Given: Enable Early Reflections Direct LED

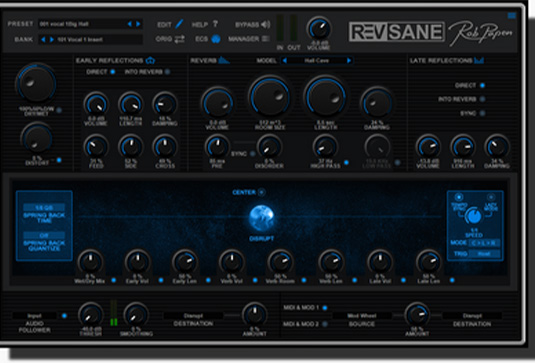Looking at the screenshot, I should click(x=113, y=72).
